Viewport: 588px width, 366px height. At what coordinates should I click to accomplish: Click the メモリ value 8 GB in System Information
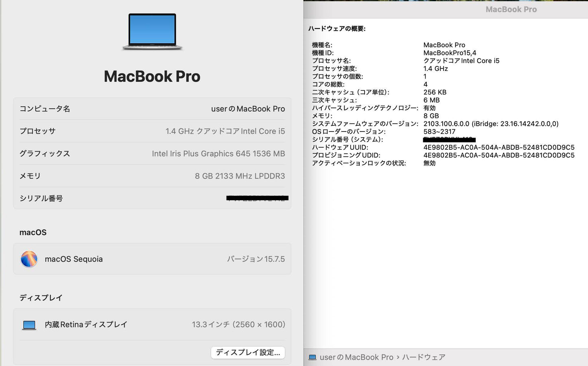pyautogui.click(x=431, y=116)
